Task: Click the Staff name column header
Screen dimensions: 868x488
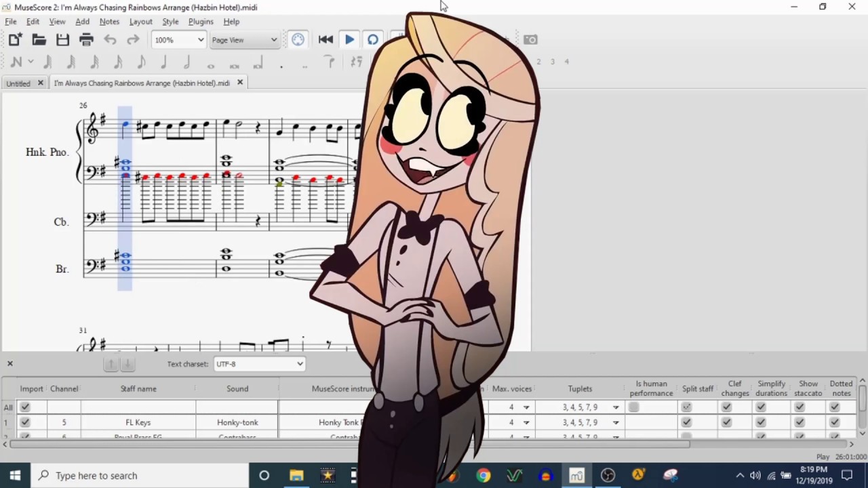Action: [138, 389]
